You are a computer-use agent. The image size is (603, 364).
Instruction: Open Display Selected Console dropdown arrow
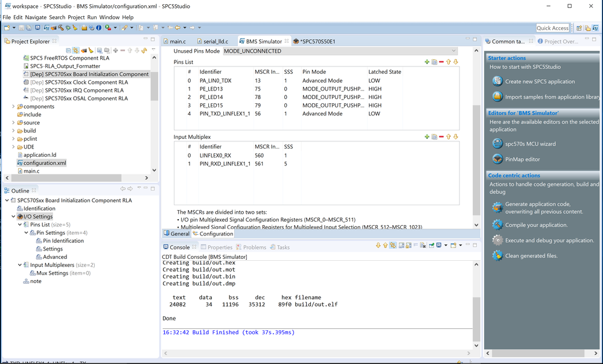point(445,246)
